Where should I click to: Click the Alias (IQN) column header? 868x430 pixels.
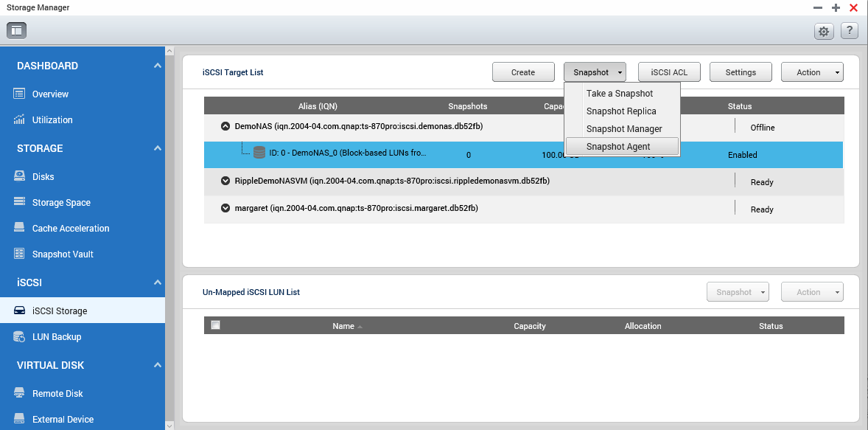coord(318,105)
